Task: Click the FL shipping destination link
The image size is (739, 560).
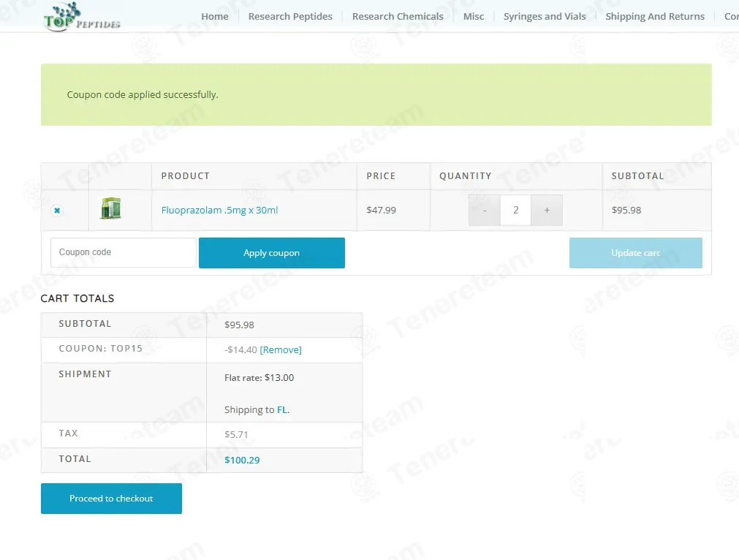Action: [282, 409]
